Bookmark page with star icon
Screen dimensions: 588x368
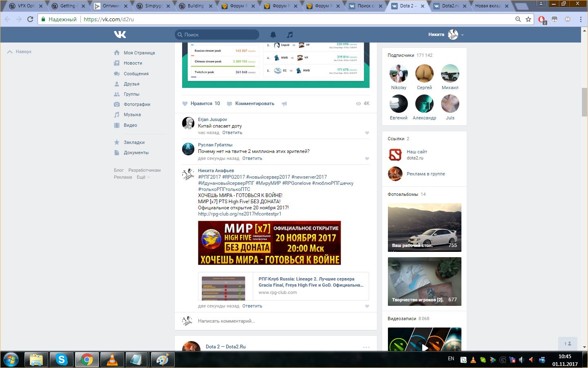click(x=528, y=19)
